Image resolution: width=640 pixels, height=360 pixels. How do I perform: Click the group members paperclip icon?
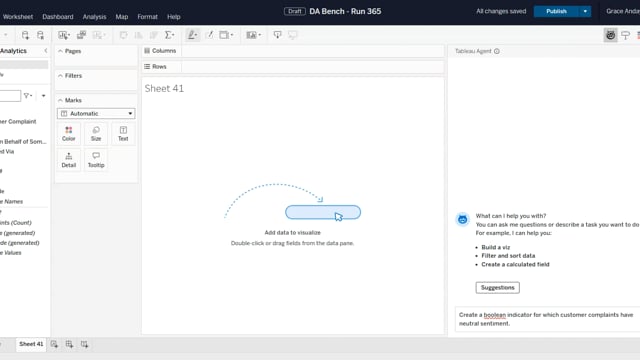(209, 35)
